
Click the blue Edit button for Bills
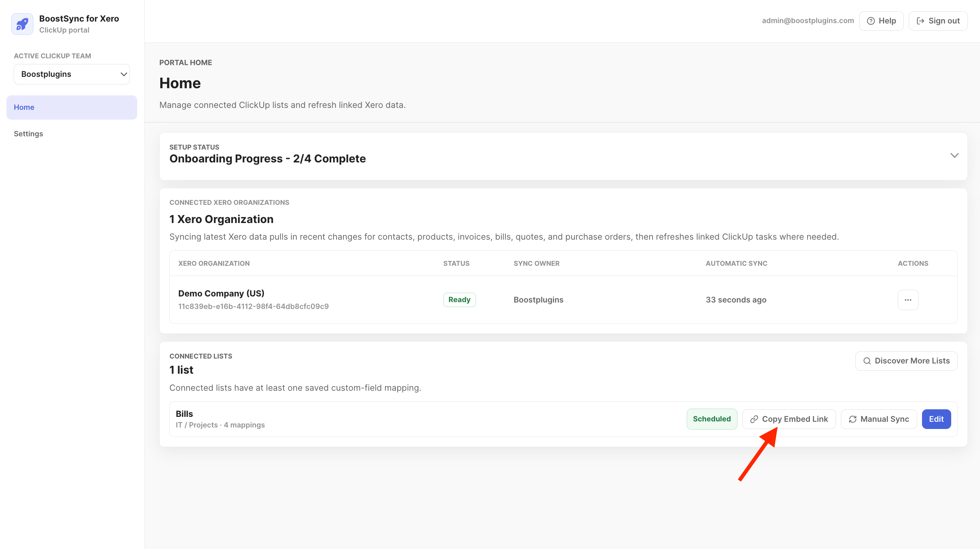point(936,419)
